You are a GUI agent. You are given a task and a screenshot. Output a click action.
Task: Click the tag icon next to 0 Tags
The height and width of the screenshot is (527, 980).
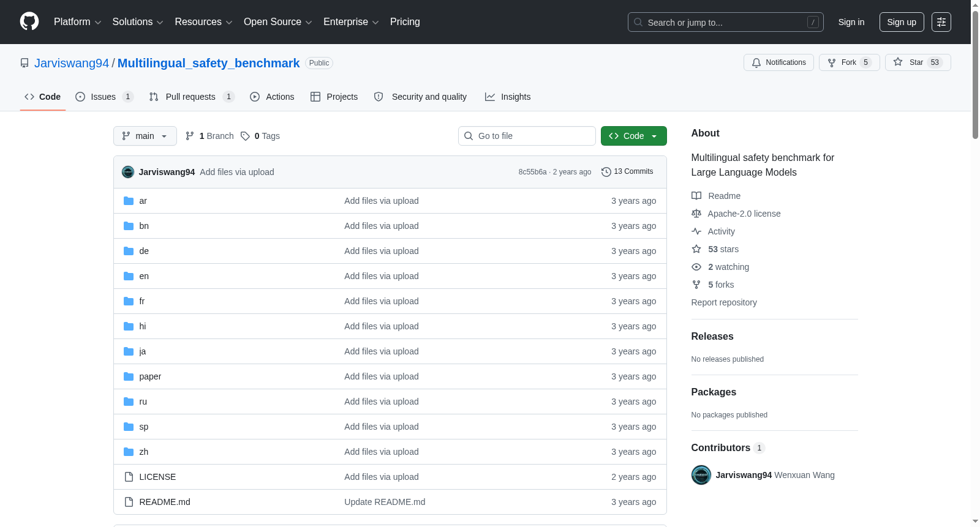[245, 136]
